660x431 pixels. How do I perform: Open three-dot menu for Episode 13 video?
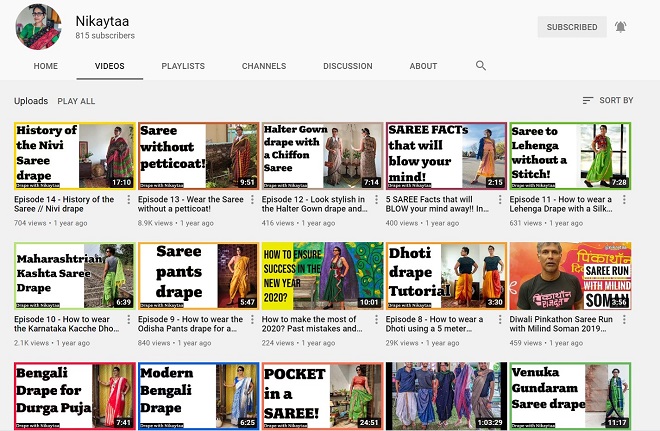click(253, 200)
